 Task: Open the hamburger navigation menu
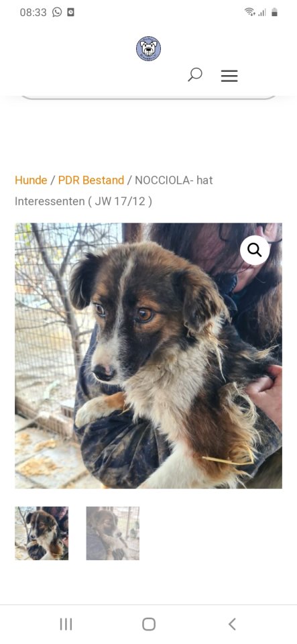[x=229, y=76]
